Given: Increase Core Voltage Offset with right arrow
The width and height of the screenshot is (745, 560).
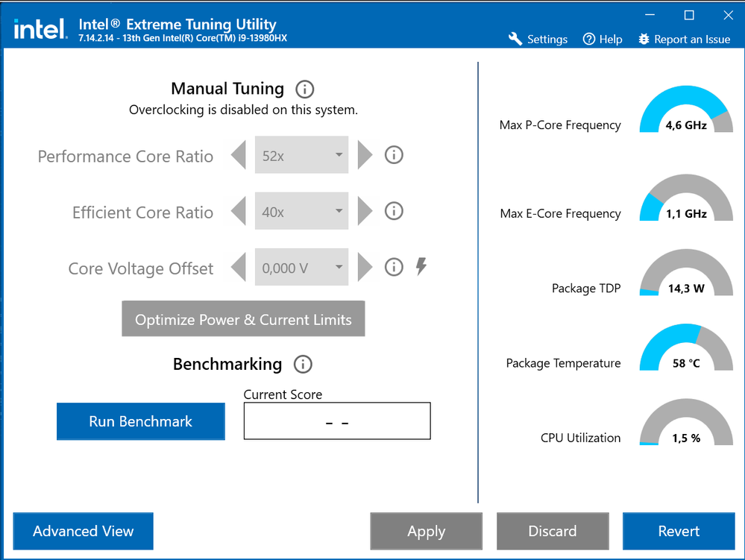Looking at the screenshot, I should 365,267.
